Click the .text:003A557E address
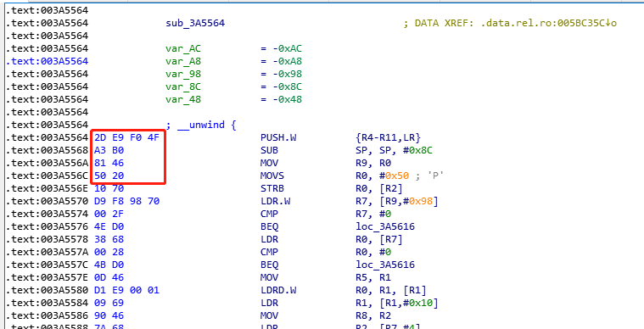The width and height of the screenshot is (644, 329). click(x=47, y=278)
